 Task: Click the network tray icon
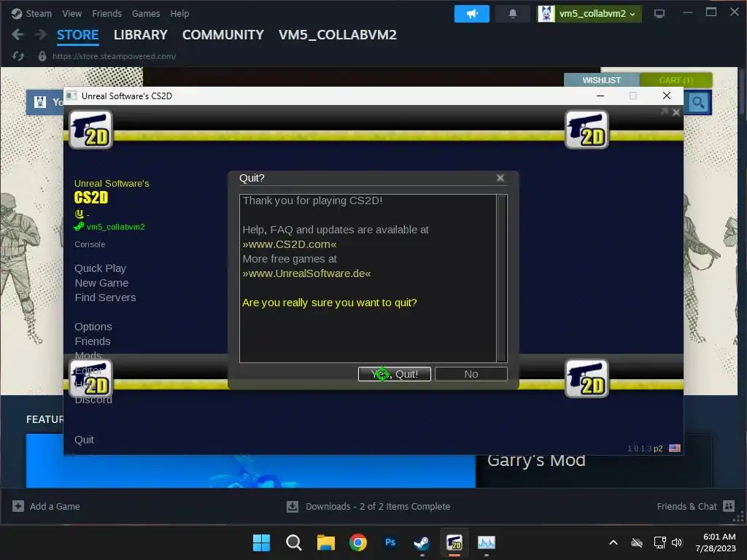coord(659,542)
